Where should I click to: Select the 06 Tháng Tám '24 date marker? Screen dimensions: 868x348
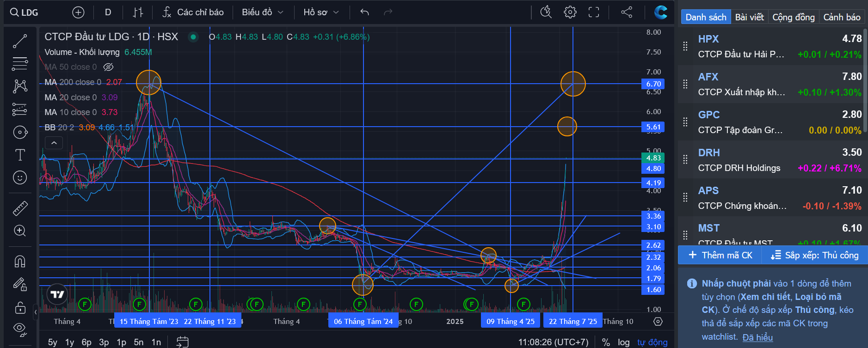(x=363, y=321)
